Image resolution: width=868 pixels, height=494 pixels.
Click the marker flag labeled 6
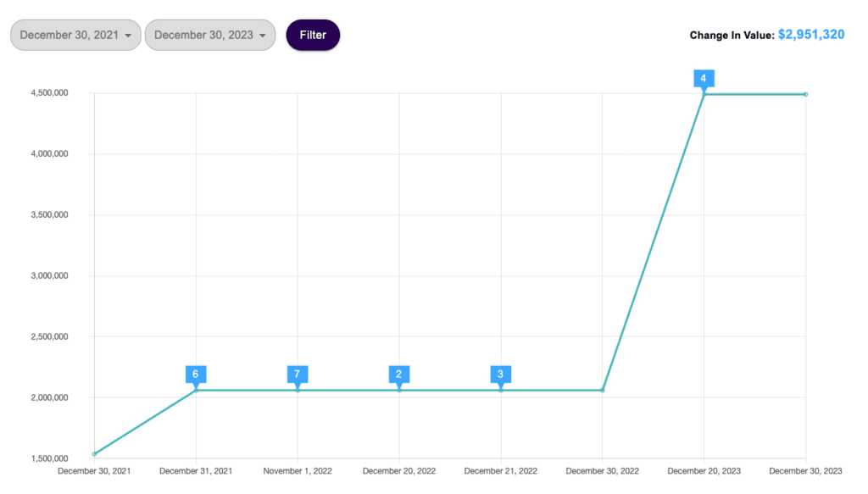tap(196, 375)
